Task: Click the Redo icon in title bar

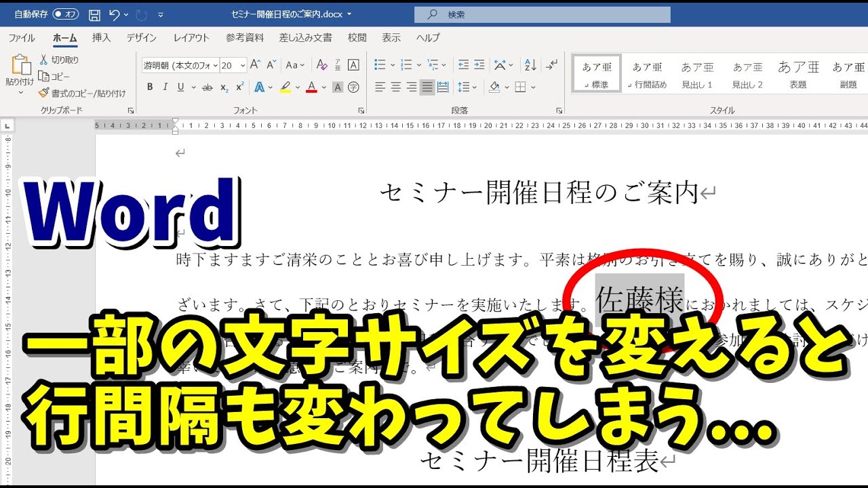Action: click(141, 14)
